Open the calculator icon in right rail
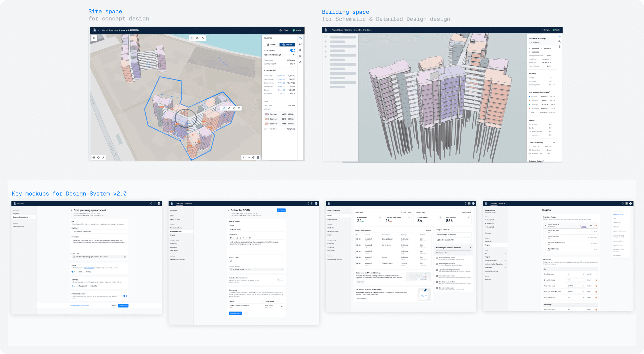The height and width of the screenshot is (354, 644). [300, 56]
